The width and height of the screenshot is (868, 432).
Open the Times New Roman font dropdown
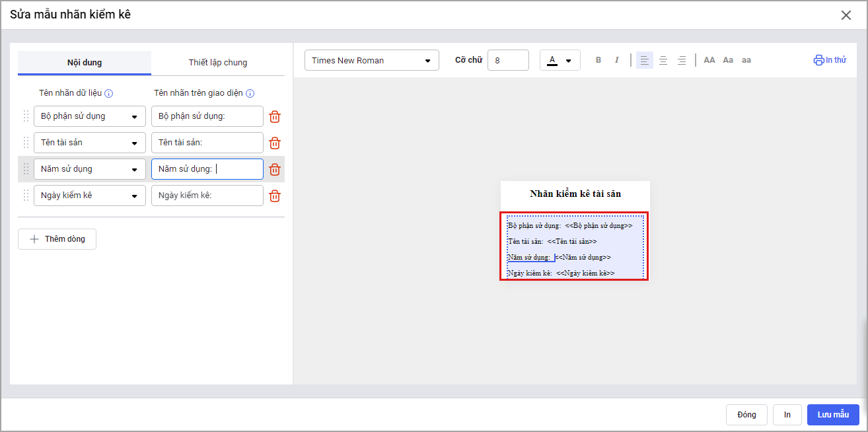tap(371, 60)
